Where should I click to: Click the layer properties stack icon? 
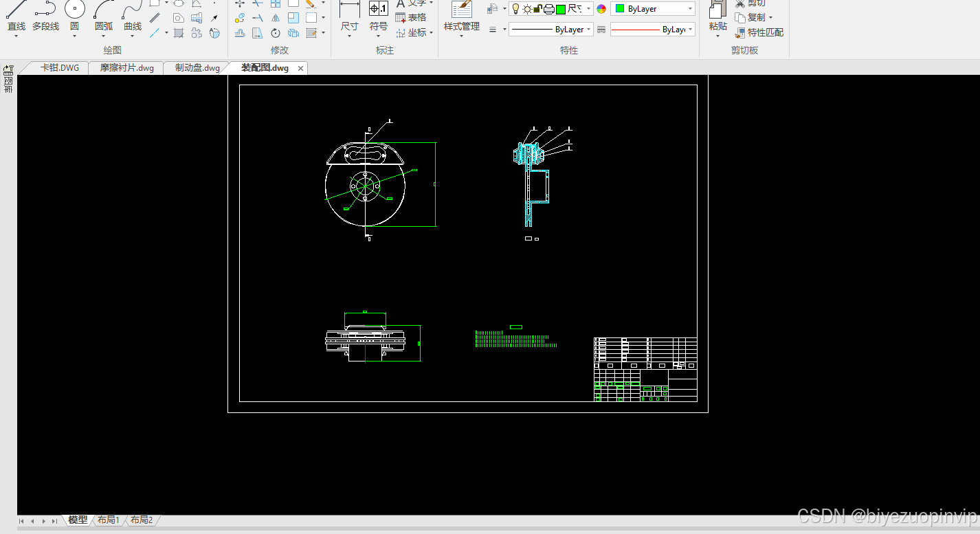(492, 9)
